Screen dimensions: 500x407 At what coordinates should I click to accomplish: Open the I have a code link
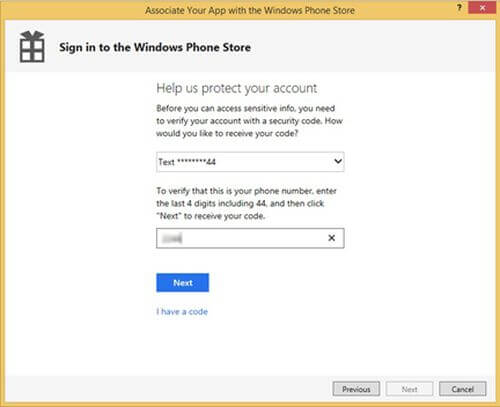182,312
